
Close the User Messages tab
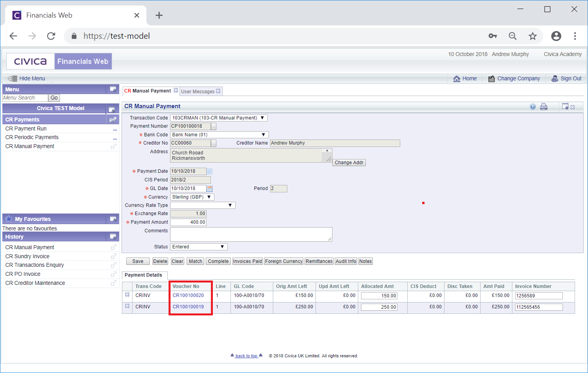[x=218, y=91]
